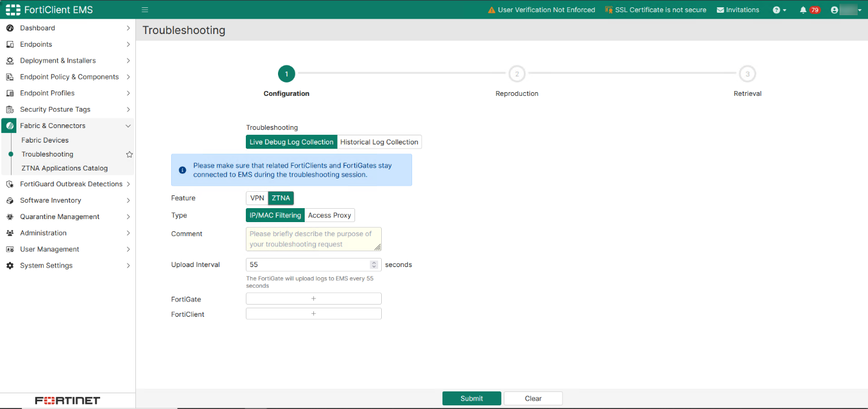The width and height of the screenshot is (868, 409).
Task: Expand FortiGuard Outbreak Detections chevron
Action: pyautogui.click(x=128, y=184)
